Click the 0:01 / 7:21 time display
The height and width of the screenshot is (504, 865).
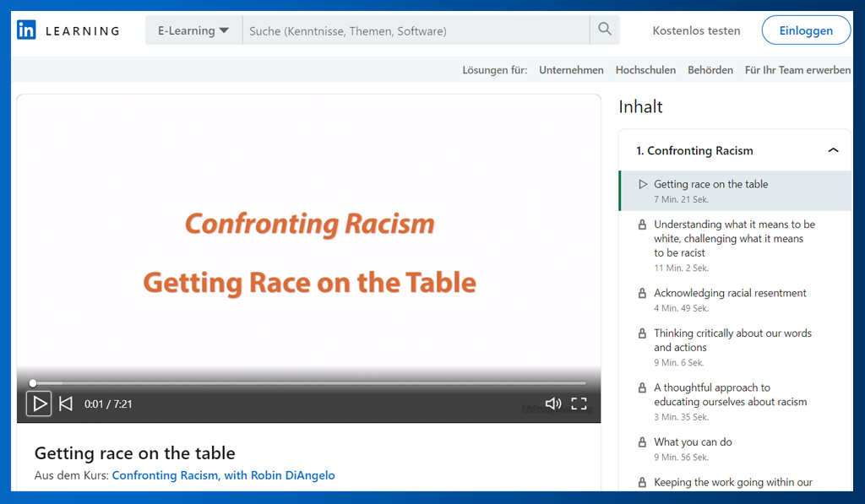[x=108, y=404]
